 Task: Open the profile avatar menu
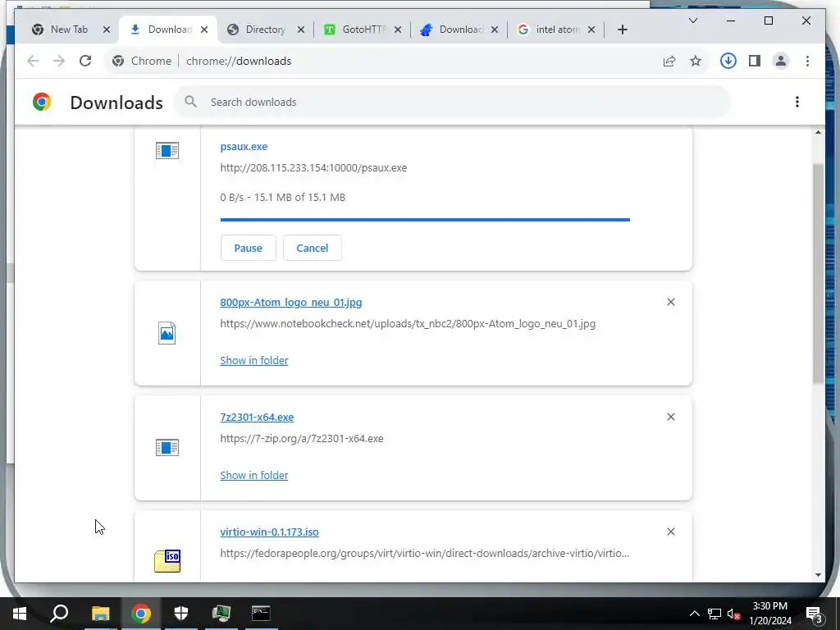(x=781, y=61)
